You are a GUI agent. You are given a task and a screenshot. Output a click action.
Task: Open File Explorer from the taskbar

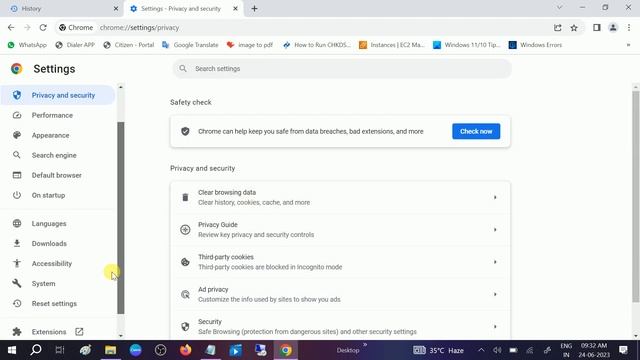coord(111,350)
